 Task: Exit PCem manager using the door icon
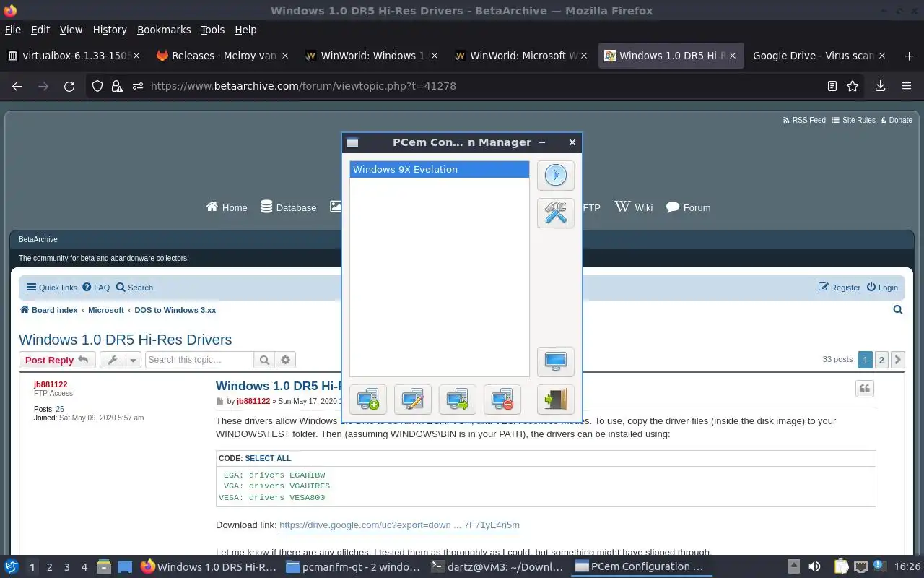pyautogui.click(x=555, y=399)
